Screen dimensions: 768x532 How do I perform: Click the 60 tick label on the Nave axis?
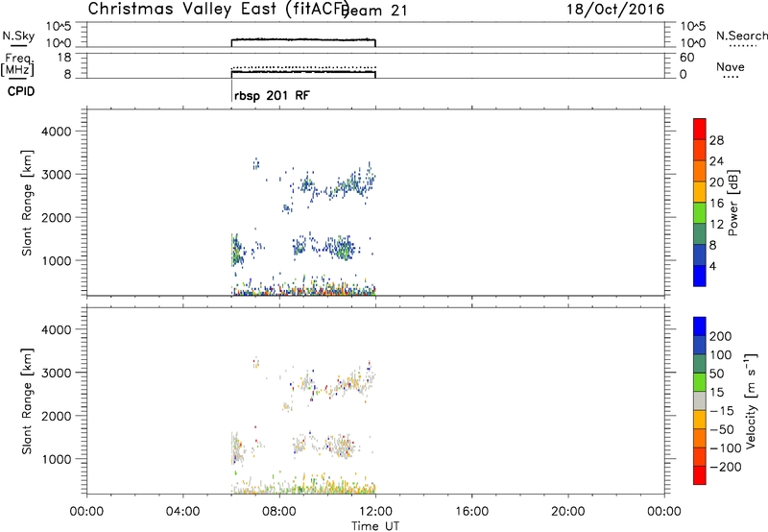[x=686, y=58]
